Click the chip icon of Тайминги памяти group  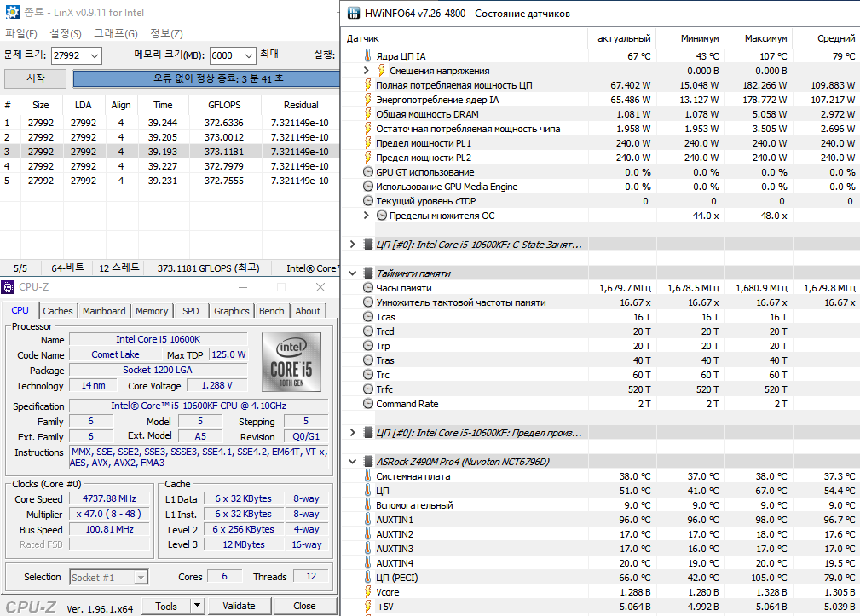point(368,273)
